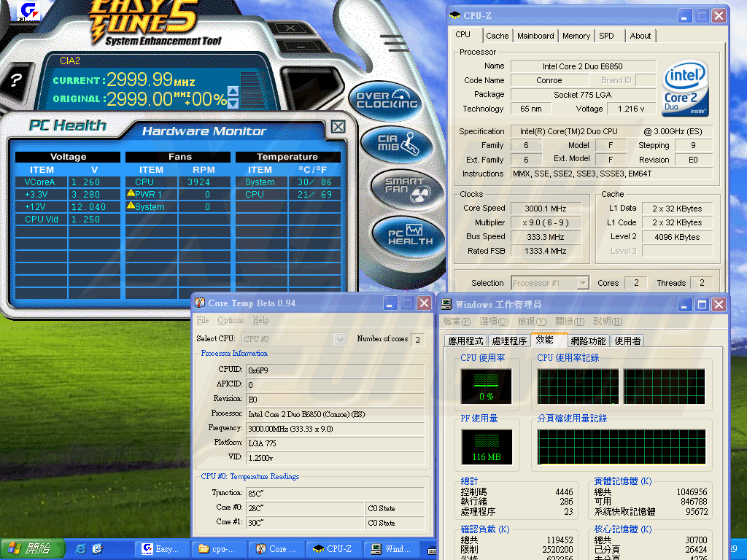This screenshot has width=747, height=560.
Task: Click Internet Explorer icon in quick launch
Action: pos(81,548)
